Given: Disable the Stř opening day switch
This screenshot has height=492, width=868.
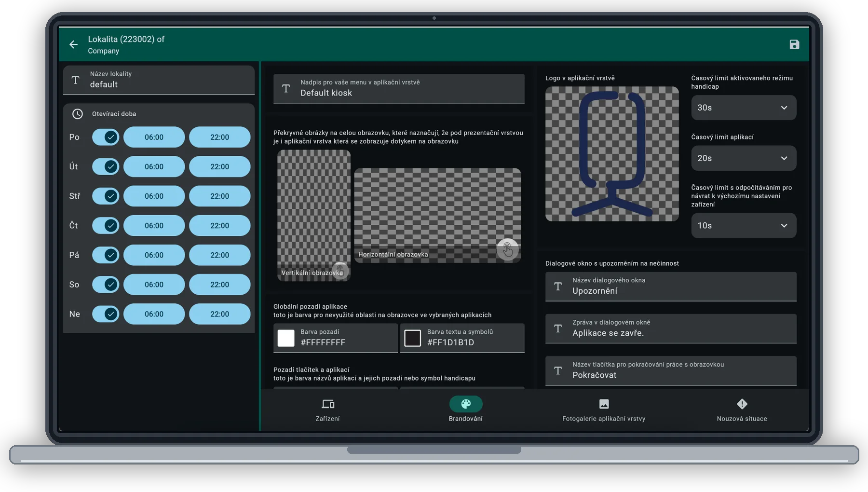Looking at the screenshot, I should click(106, 196).
